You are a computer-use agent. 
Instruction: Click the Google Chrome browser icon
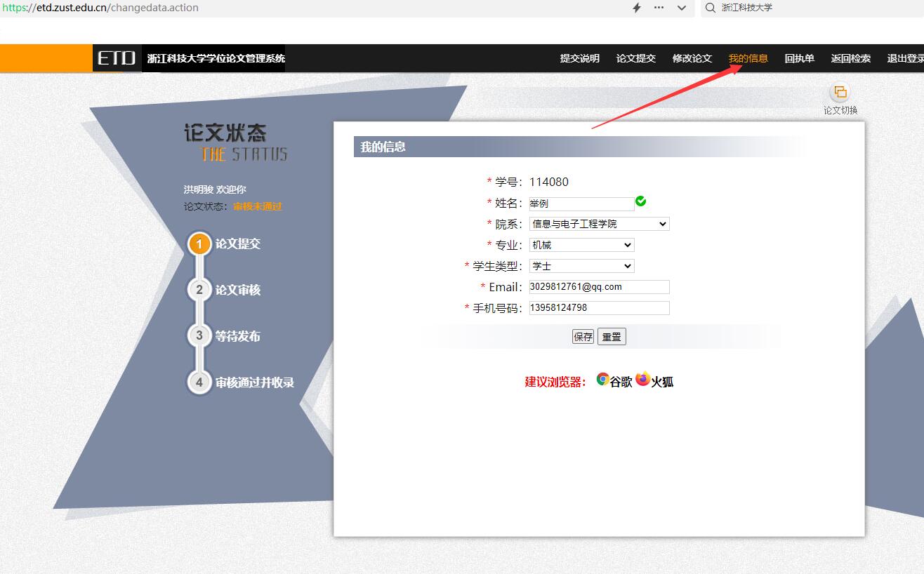(602, 380)
